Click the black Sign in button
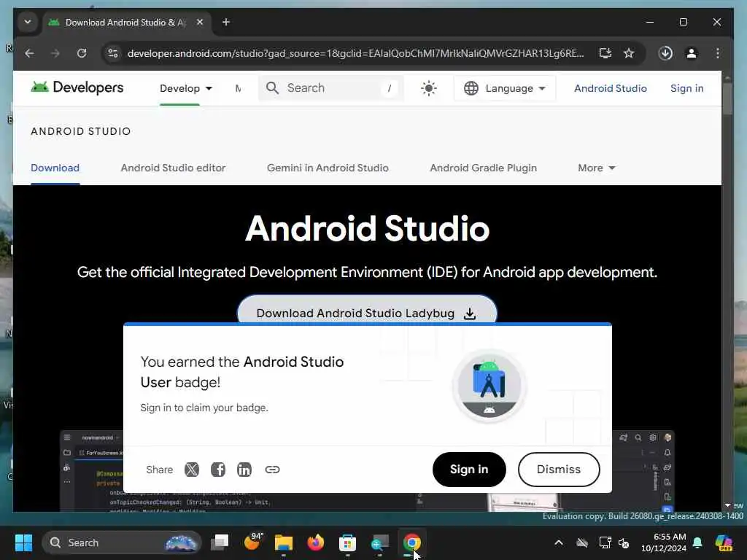Image resolution: width=747 pixels, height=560 pixels. [x=469, y=470]
